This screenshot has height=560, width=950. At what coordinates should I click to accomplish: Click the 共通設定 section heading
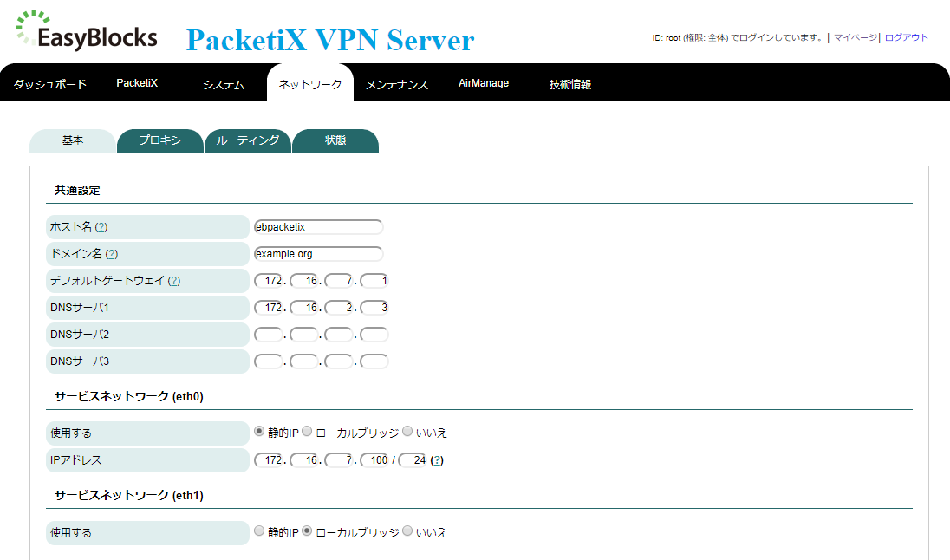[77, 191]
